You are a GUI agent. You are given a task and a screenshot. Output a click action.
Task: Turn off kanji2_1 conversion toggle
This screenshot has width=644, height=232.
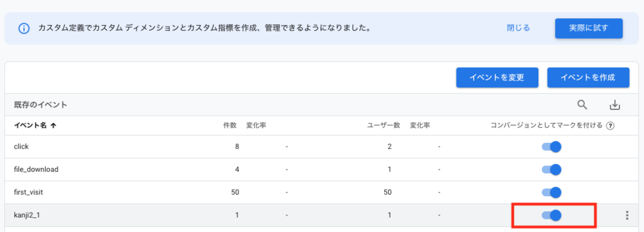[552, 215]
